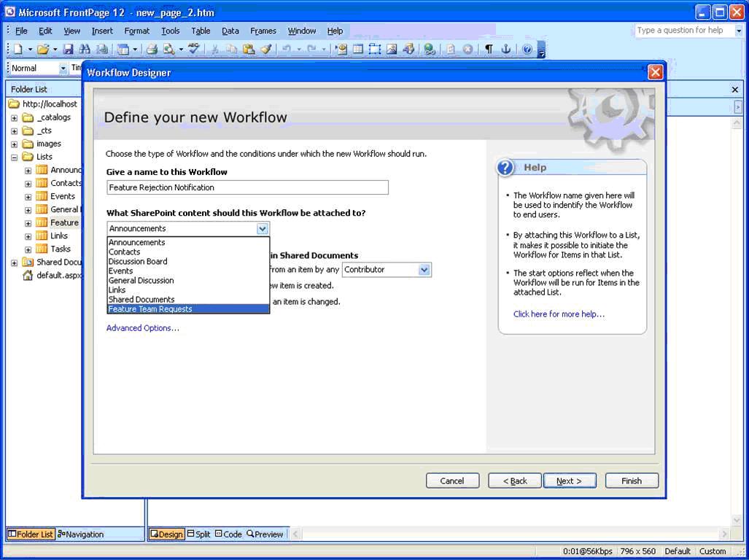The height and width of the screenshot is (560, 749).
Task: Click the Stop toolbar icon
Action: tap(467, 49)
